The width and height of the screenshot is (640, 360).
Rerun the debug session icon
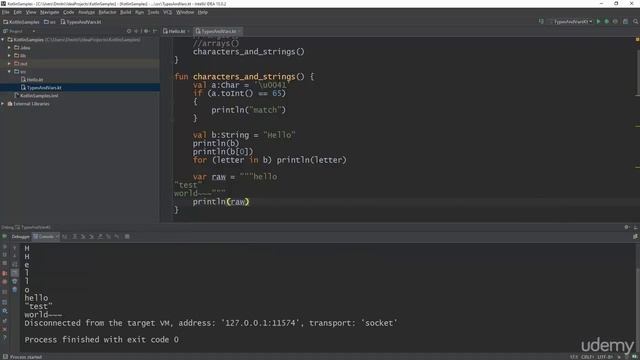[x=4, y=236]
